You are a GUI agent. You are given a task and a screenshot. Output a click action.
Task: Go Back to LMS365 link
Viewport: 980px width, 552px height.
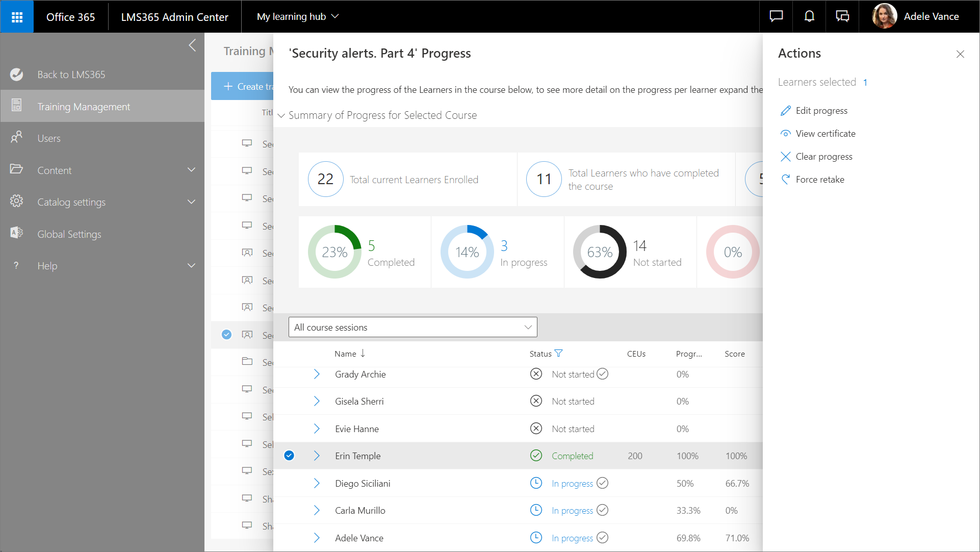[x=71, y=74]
